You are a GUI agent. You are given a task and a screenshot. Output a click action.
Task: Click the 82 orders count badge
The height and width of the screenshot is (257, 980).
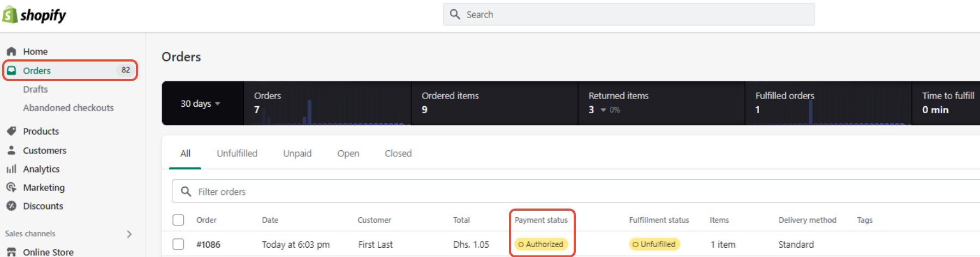(x=125, y=70)
